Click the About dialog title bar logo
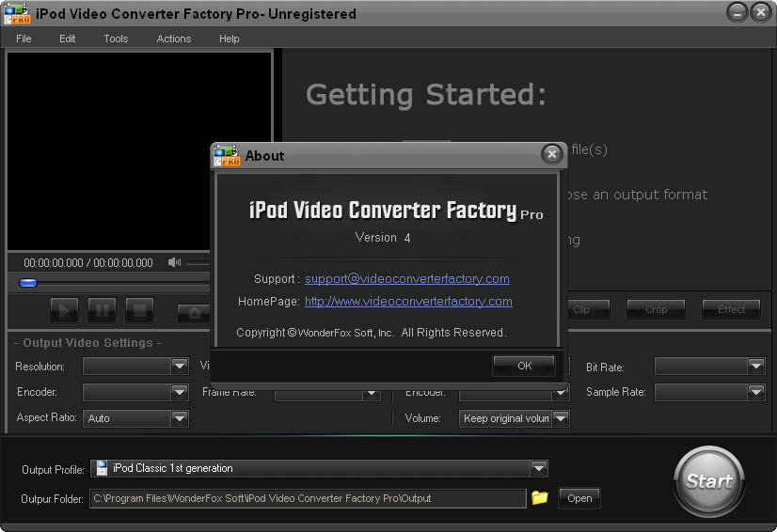Viewport: 777px width, 532px height. click(227, 155)
